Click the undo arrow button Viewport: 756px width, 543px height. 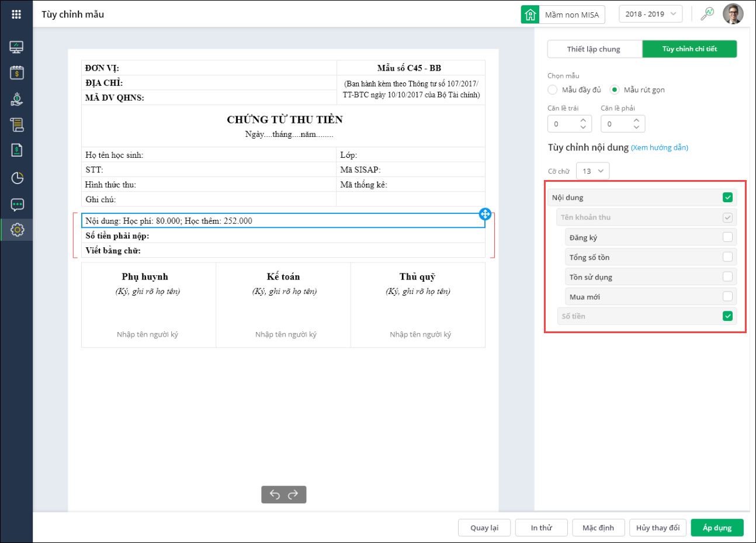(275, 494)
